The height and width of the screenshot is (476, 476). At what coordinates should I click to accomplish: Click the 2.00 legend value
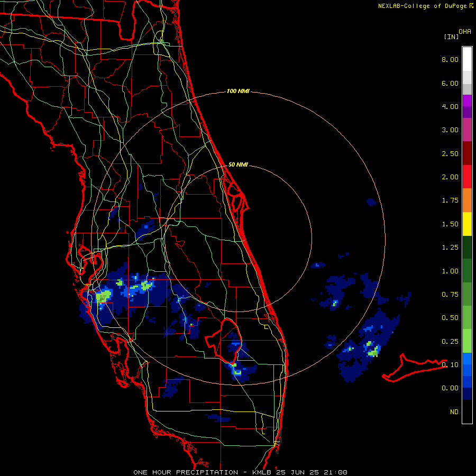tap(450, 177)
